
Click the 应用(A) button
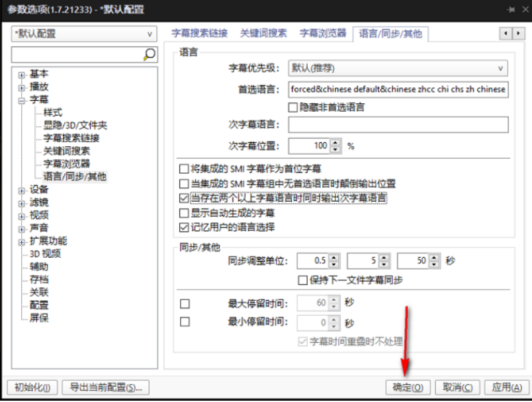coord(507,387)
